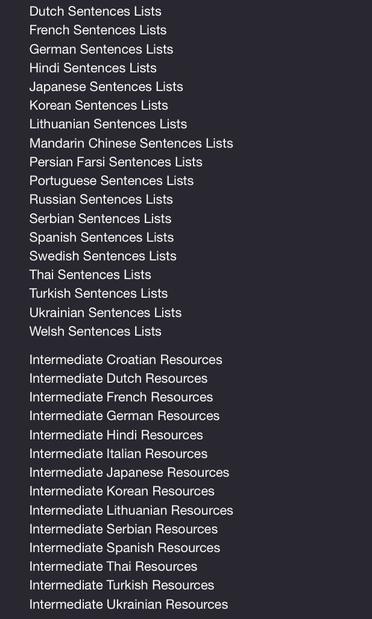
Task: Open French Sentences Lists
Action: coord(98,30)
